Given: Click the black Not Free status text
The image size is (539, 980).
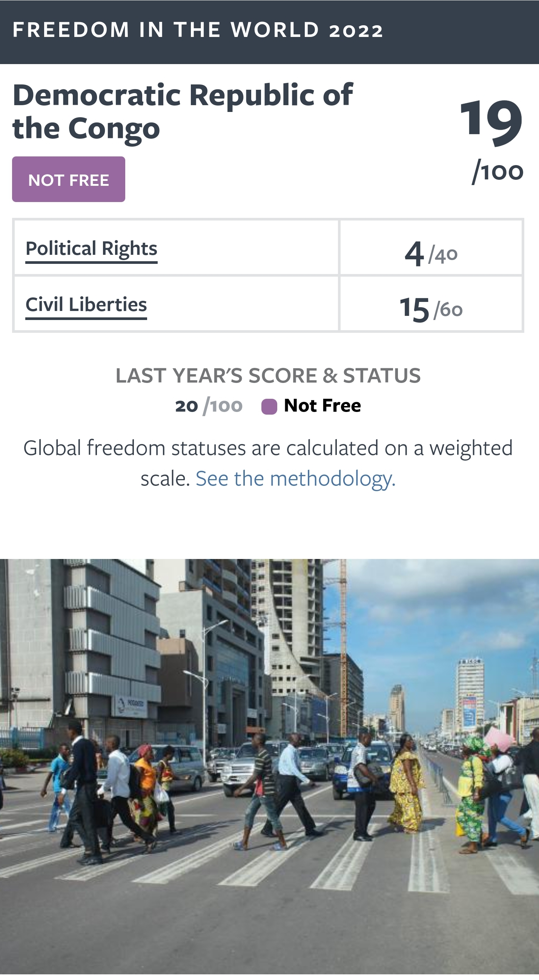Looking at the screenshot, I should pos(322,406).
